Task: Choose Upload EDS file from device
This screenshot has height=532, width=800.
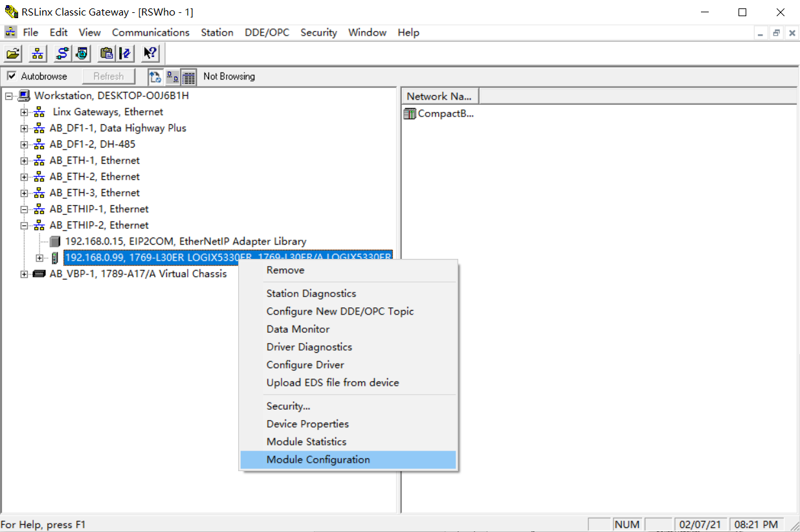Action: coord(332,382)
